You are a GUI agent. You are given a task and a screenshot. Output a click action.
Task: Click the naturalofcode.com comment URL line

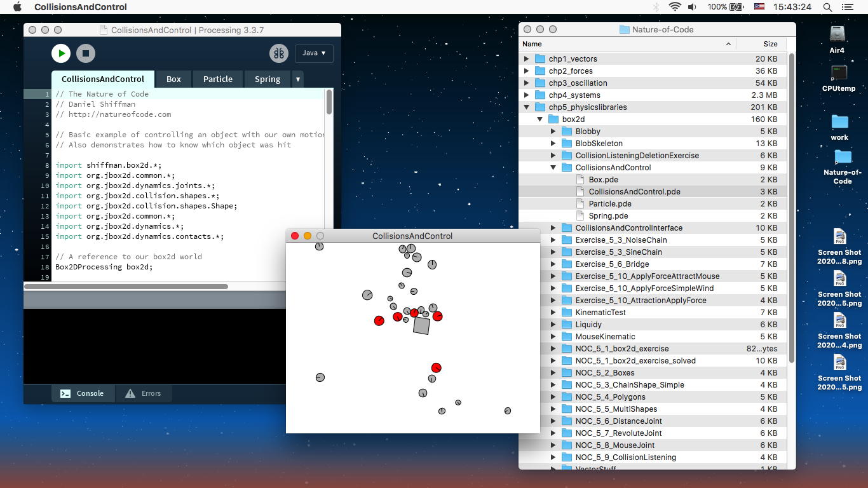tap(113, 114)
